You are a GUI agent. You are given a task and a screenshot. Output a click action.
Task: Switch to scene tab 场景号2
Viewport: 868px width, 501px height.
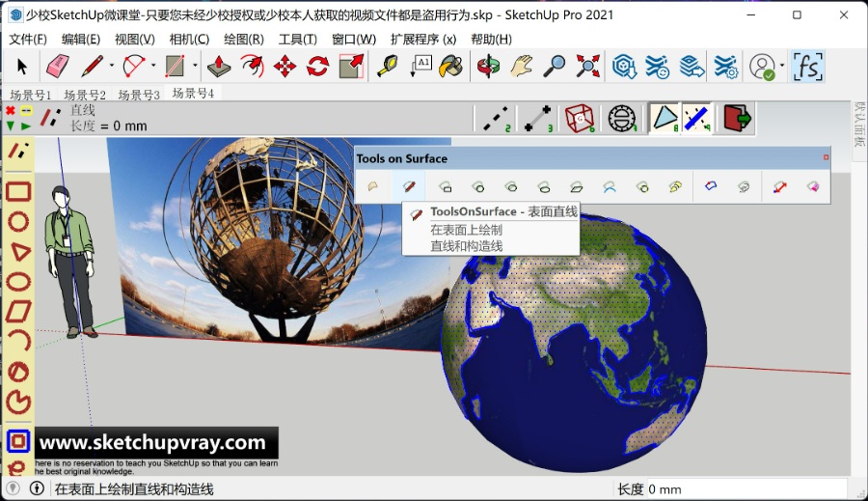(x=85, y=95)
